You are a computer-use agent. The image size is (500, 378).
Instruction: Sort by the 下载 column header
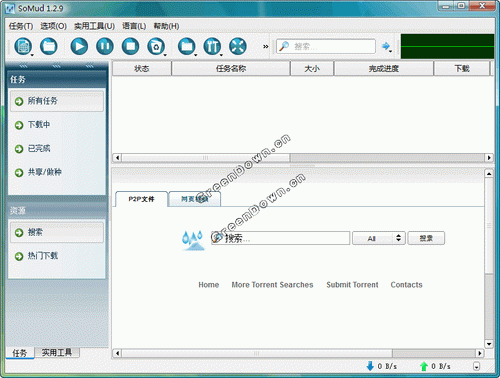tap(462, 69)
